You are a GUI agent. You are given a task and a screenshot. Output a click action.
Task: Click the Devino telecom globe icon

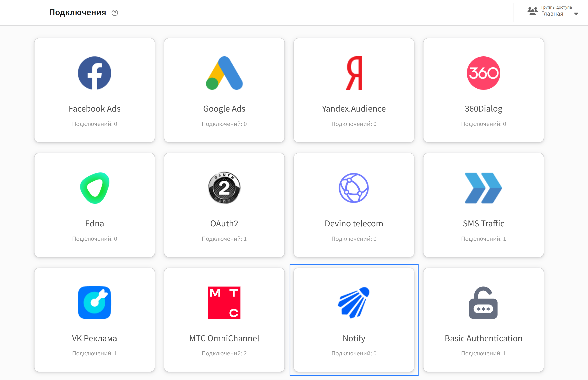pos(354,188)
